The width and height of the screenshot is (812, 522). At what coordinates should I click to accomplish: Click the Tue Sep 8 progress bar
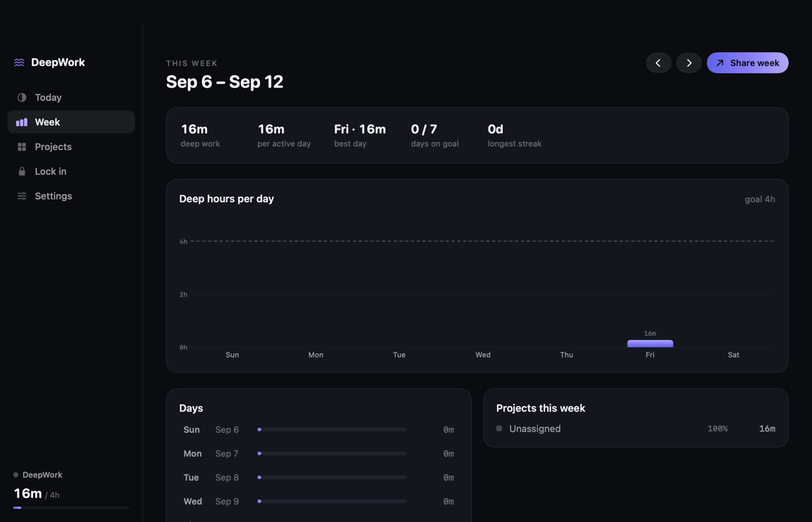pos(332,477)
